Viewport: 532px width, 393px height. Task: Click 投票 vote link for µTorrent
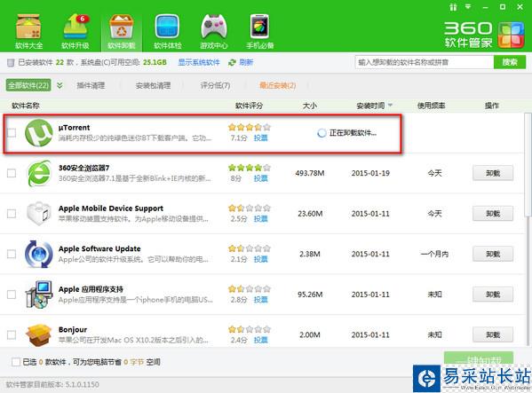260,138
